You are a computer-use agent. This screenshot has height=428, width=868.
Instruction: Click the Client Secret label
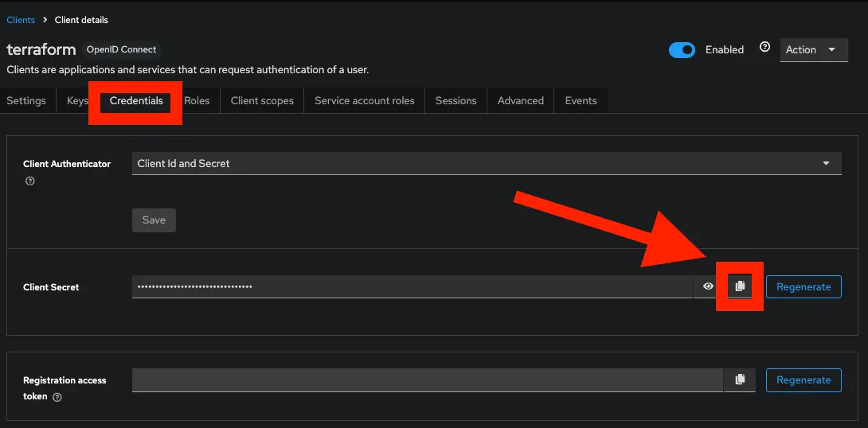51,287
